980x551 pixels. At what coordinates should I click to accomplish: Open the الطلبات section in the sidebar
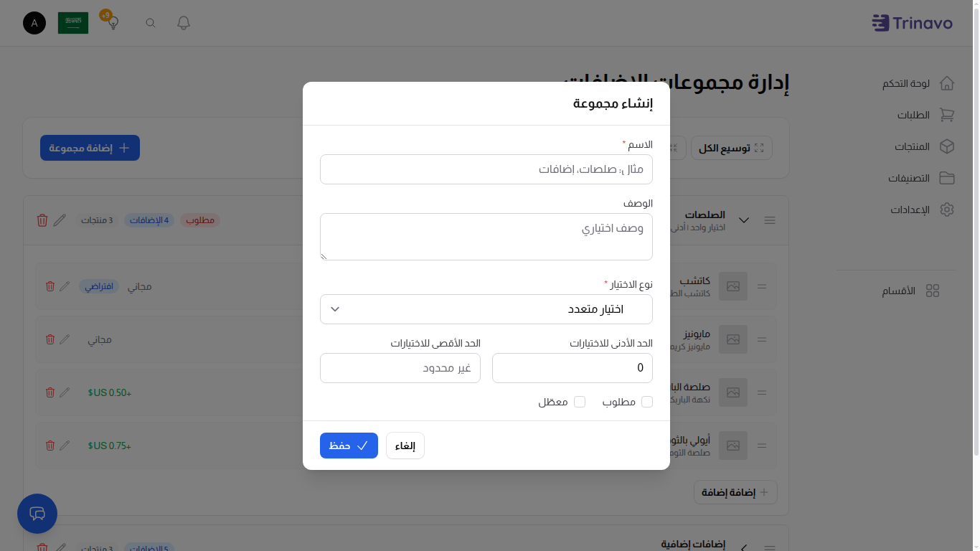[947, 115]
